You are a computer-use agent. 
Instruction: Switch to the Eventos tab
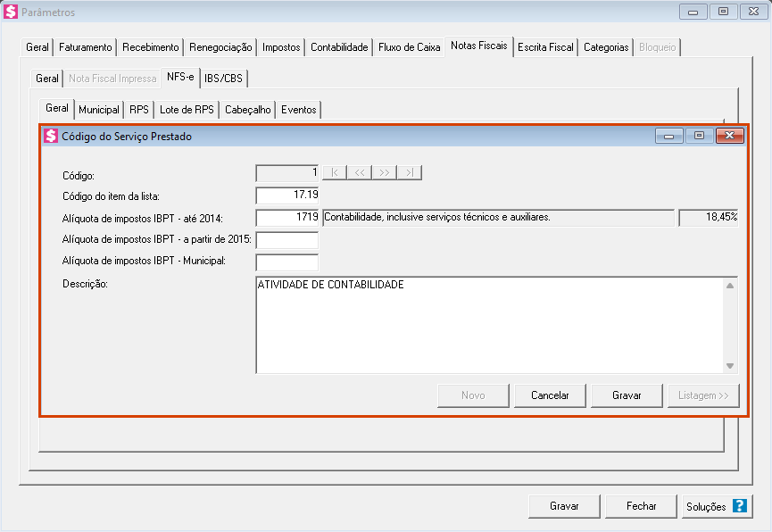click(298, 110)
